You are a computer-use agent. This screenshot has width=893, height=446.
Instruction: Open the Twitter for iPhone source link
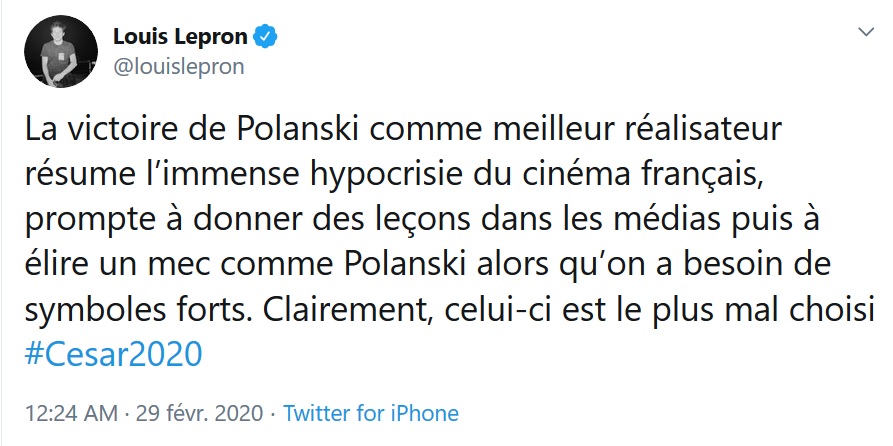pos(371,413)
